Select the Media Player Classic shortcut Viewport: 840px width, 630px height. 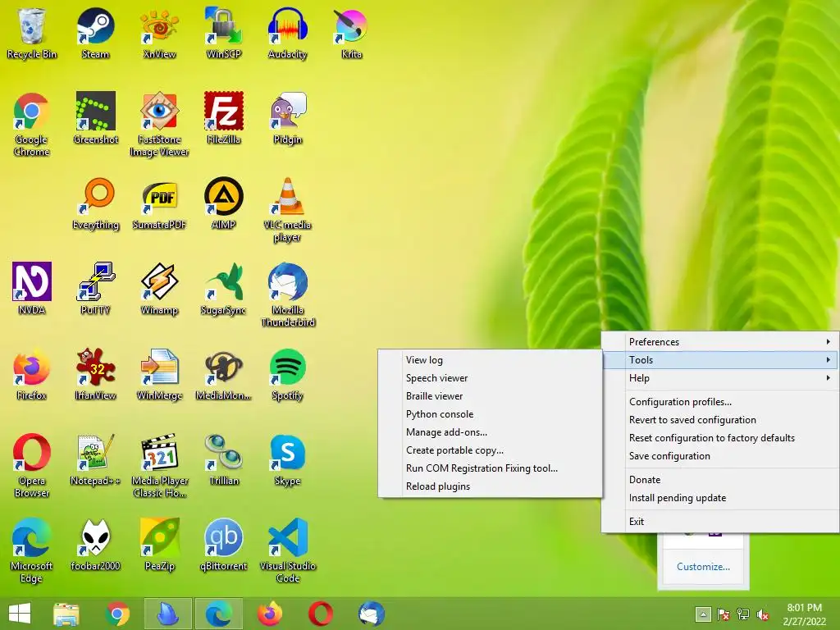pos(159,466)
